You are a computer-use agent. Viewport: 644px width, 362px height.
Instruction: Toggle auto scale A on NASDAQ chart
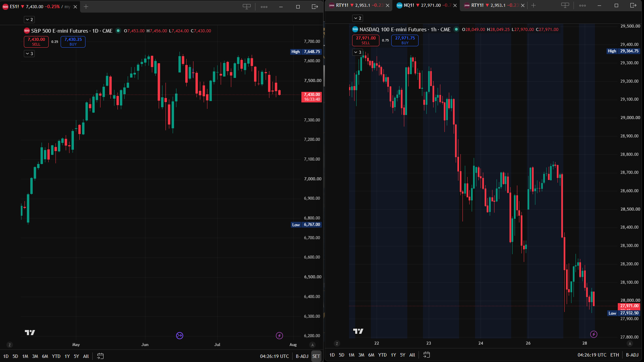(630, 343)
